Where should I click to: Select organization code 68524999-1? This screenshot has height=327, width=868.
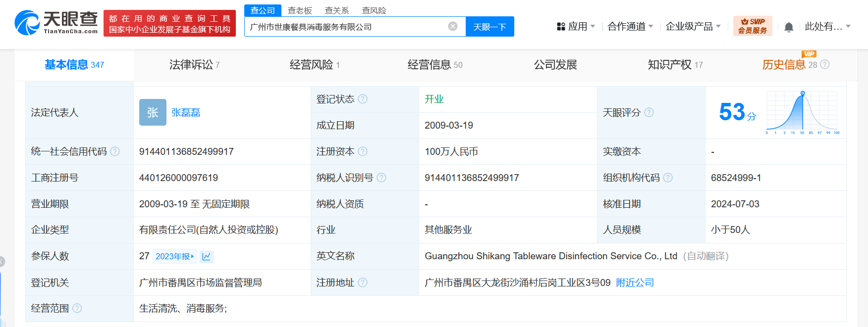click(x=736, y=178)
